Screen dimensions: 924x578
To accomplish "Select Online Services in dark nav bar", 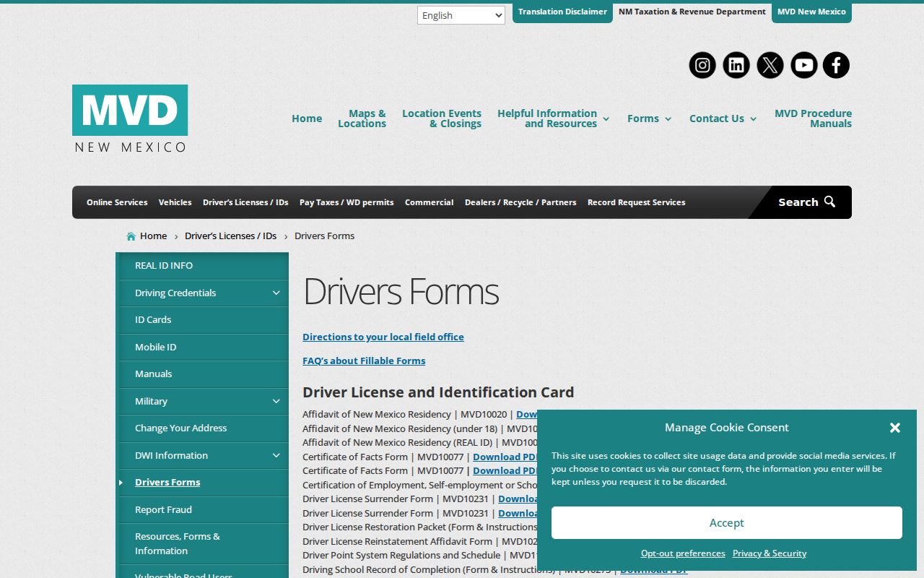I will [117, 202].
